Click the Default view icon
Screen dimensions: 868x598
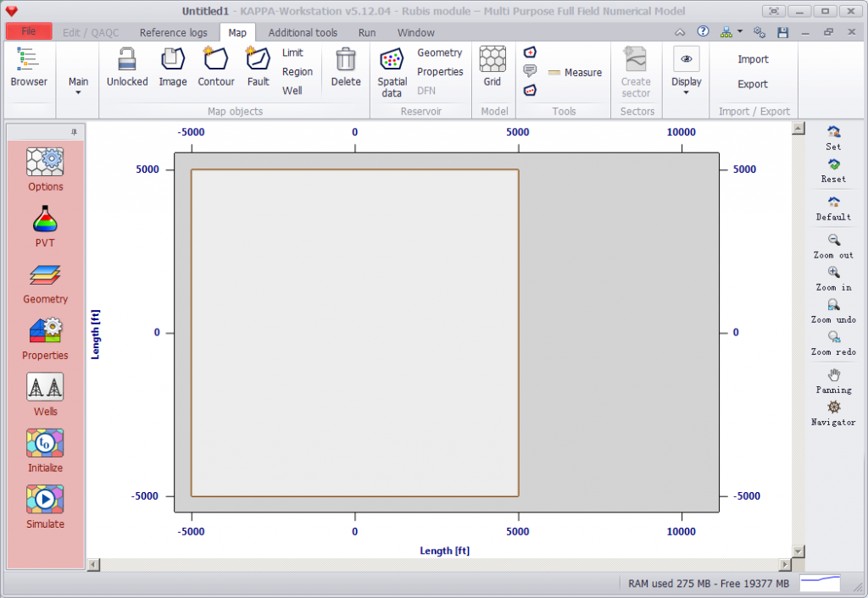pos(834,202)
